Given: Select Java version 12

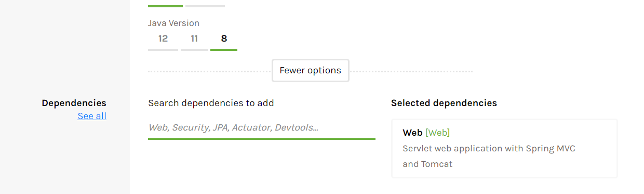Looking at the screenshot, I should [163, 39].
